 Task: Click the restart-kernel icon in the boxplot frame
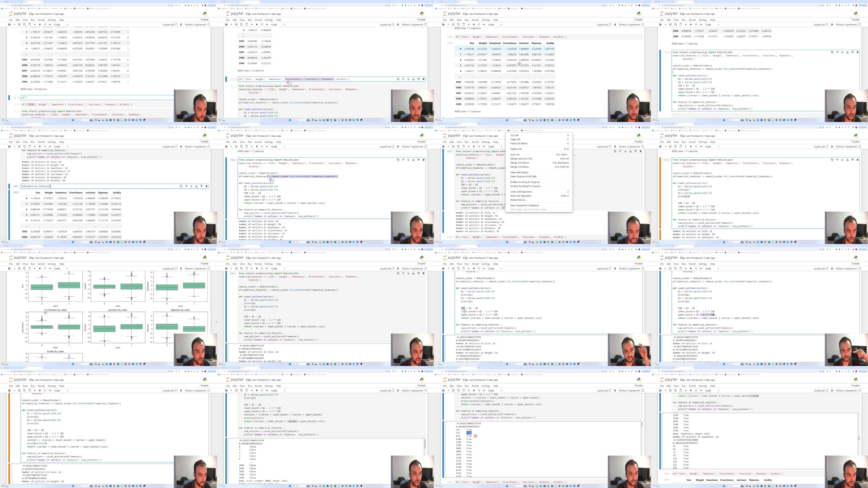point(45,268)
